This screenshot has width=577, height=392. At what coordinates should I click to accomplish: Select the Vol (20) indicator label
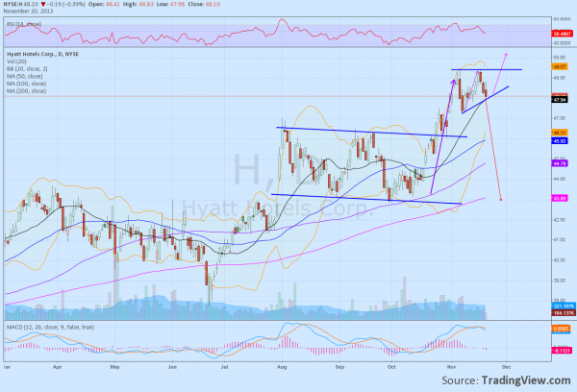tap(16, 61)
